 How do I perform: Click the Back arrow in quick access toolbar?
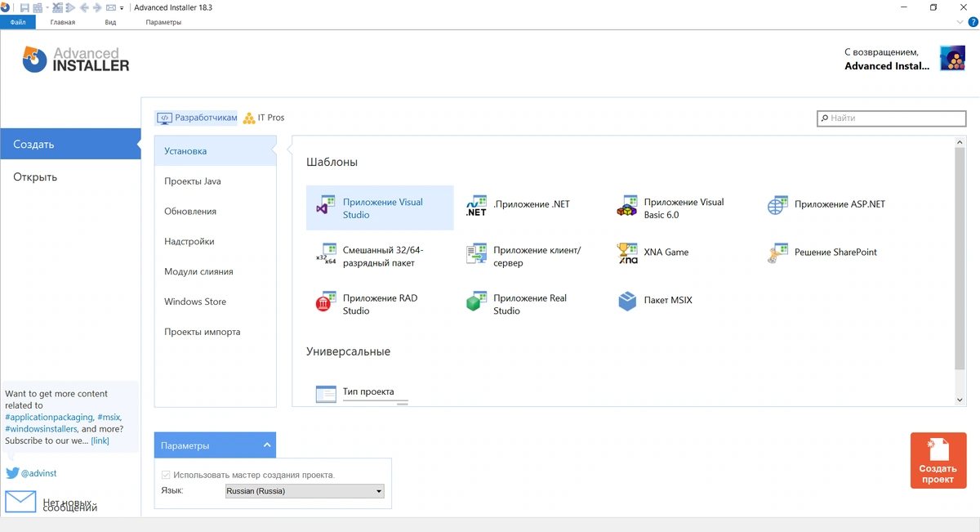tap(84, 7)
